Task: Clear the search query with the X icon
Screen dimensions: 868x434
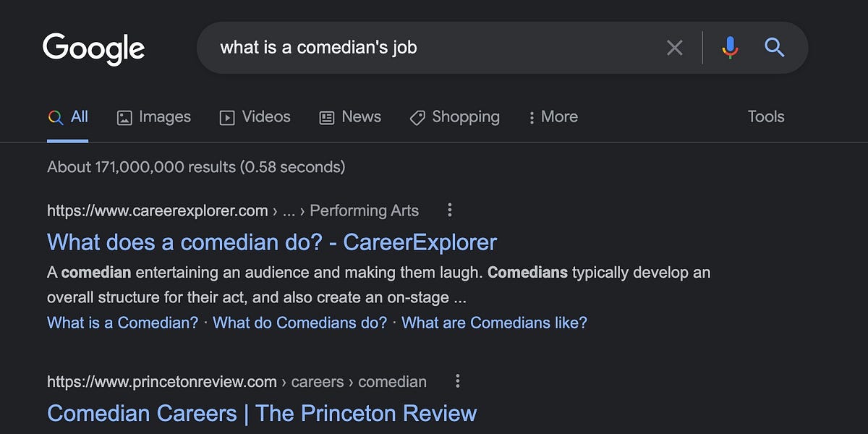Action: (x=675, y=48)
